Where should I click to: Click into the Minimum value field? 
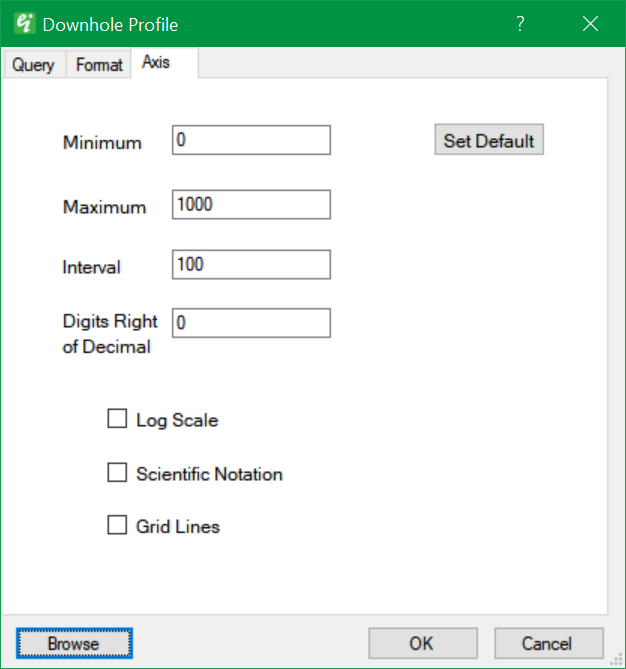[x=251, y=141]
